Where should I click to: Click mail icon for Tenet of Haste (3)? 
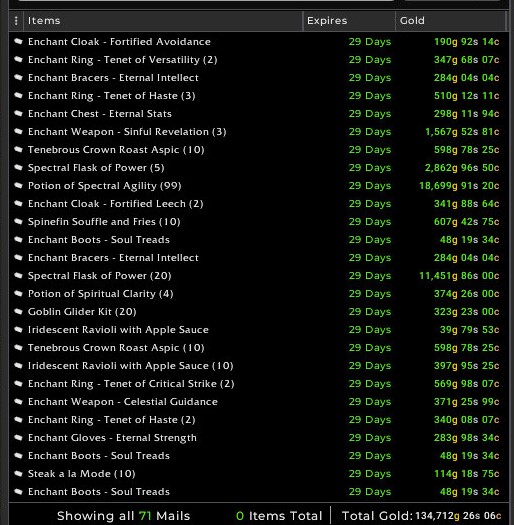(x=18, y=95)
